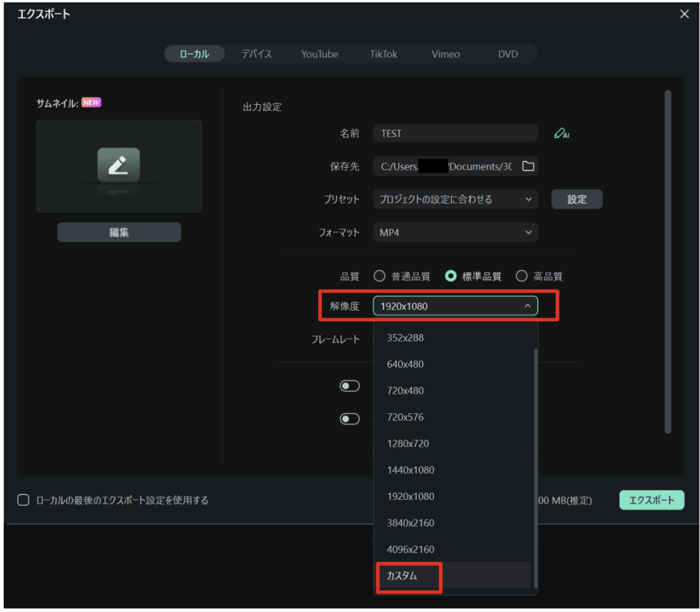
Task: Click the pencil edit icon on the thumbnail
Action: 118,165
